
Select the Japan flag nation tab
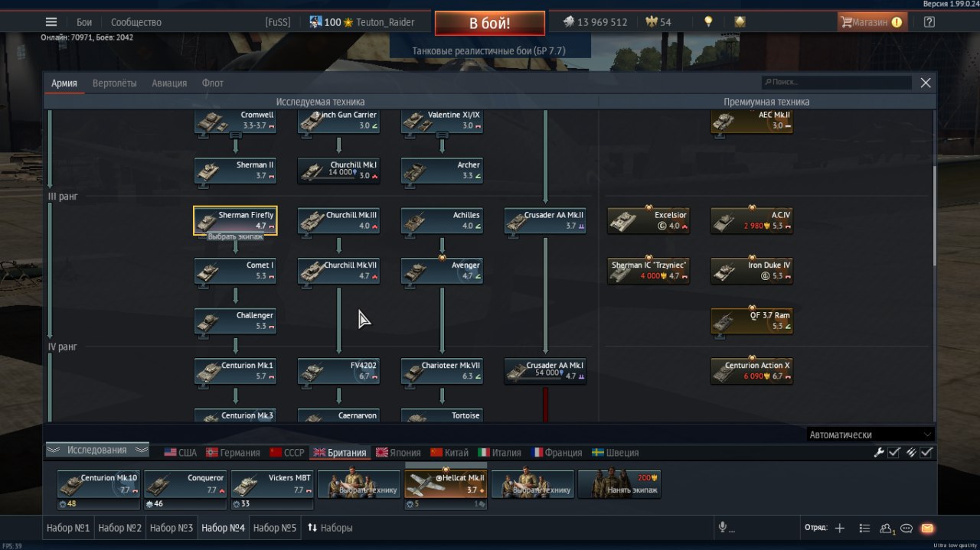coord(397,452)
